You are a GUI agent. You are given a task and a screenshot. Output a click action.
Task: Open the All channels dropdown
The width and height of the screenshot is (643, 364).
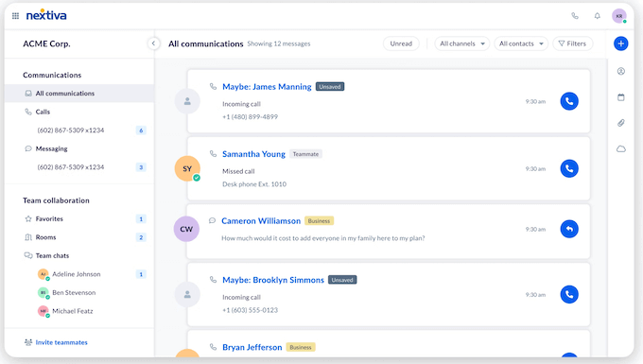pyautogui.click(x=462, y=43)
